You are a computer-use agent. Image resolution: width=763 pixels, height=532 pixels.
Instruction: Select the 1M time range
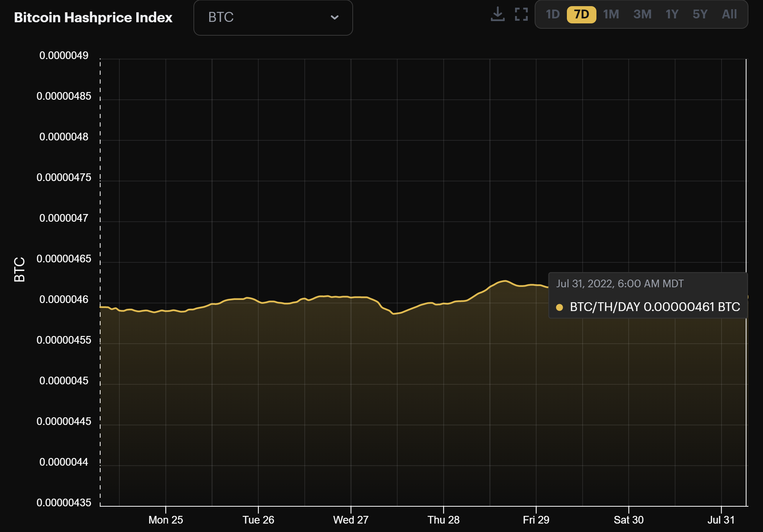611,15
